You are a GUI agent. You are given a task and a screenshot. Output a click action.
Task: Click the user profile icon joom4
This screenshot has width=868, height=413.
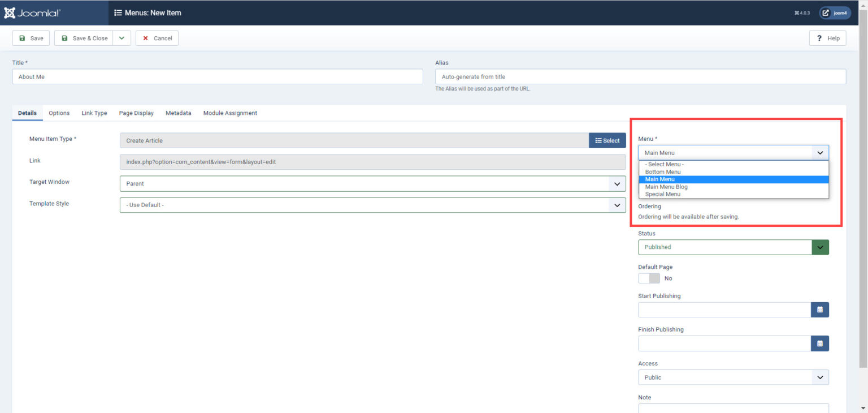pos(835,12)
